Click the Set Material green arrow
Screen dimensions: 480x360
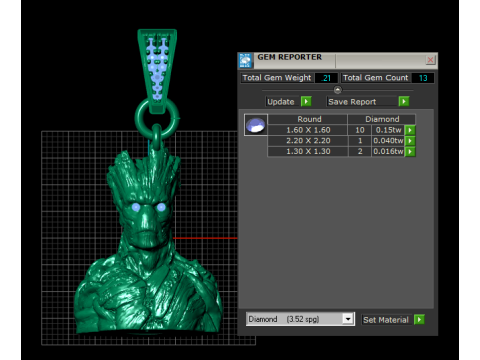(419, 319)
